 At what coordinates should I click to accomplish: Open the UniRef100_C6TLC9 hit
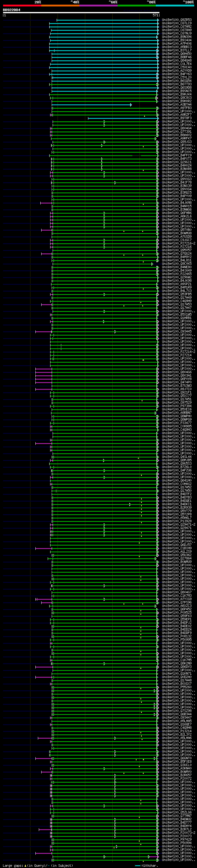tap(177, 23)
